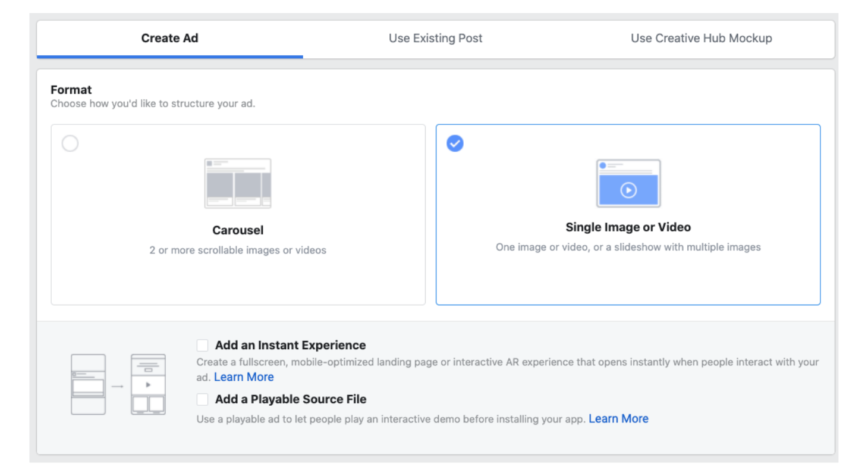Click the Add a Playable Source File label
Image resolution: width=868 pixels, height=476 pixels.
point(291,399)
